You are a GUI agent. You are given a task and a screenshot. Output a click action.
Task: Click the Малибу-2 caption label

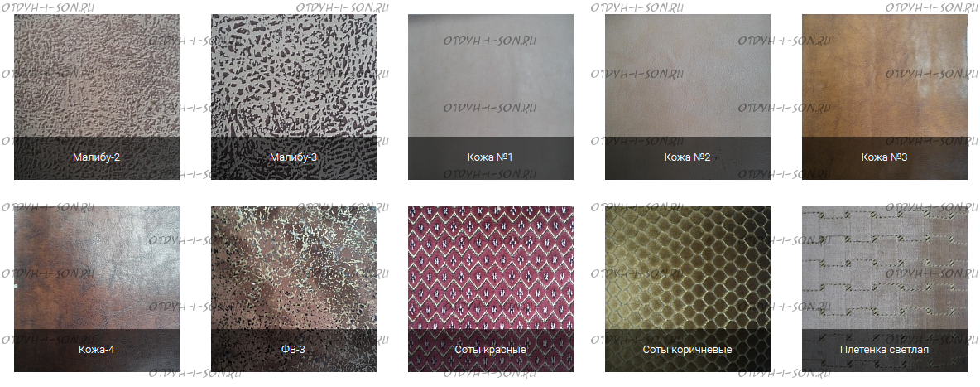(96, 157)
